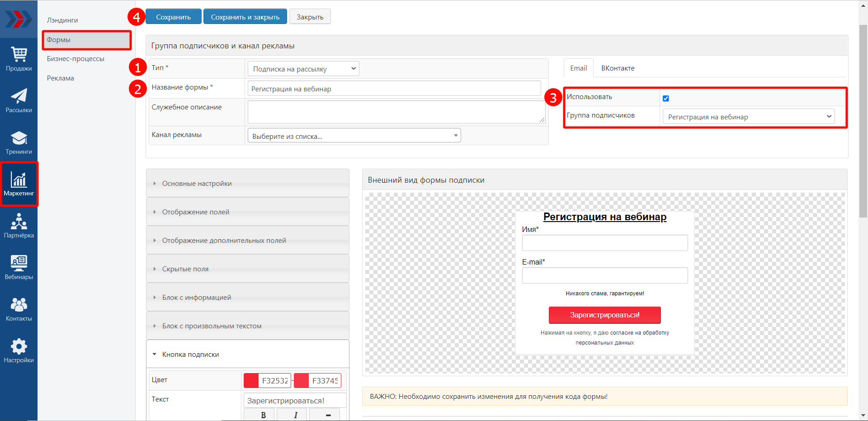Open the Контакты people icon
868x421 pixels.
[x=19, y=309]
